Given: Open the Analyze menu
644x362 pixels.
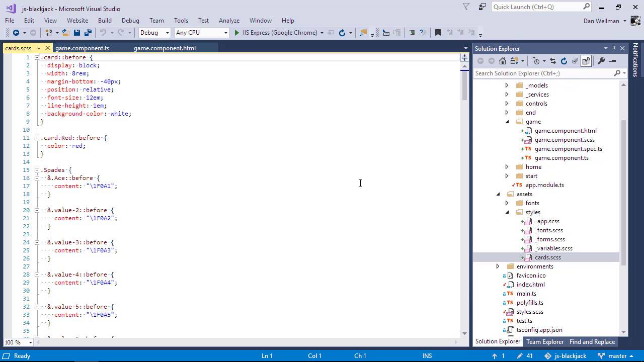Looking at the screenshot, I should [x=229, y=21].
